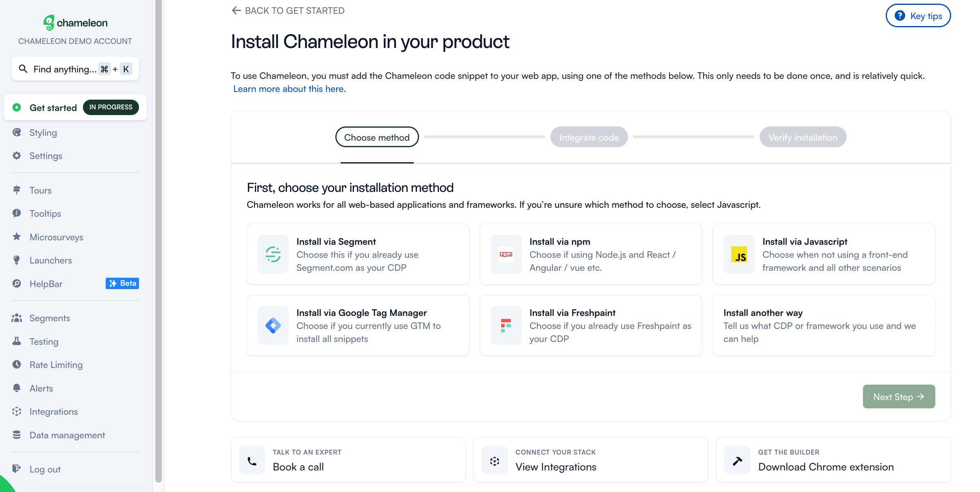Click Book a call

coord(298,467)
